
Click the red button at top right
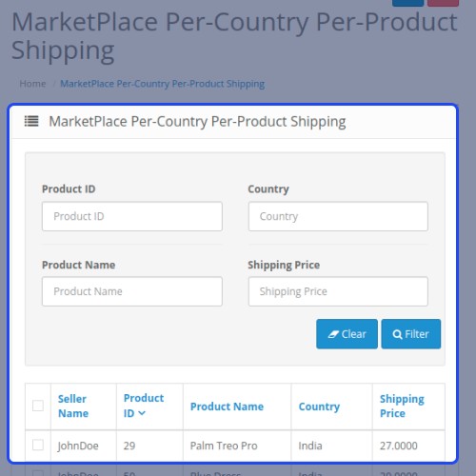click(x=443, y=3)
